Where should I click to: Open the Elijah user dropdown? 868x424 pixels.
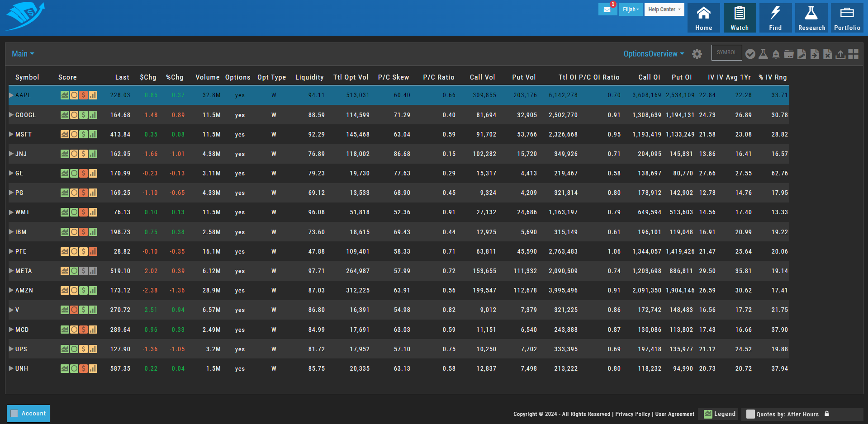631,9
